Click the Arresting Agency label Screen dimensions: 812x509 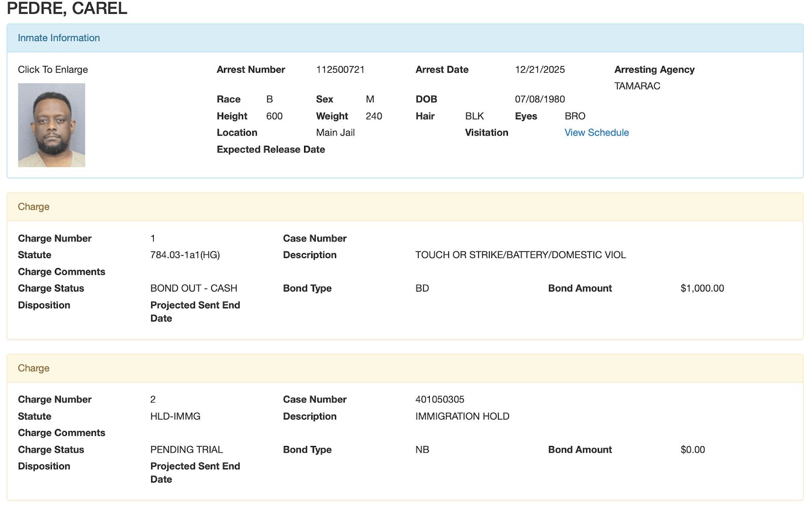(x=654, y=70)
